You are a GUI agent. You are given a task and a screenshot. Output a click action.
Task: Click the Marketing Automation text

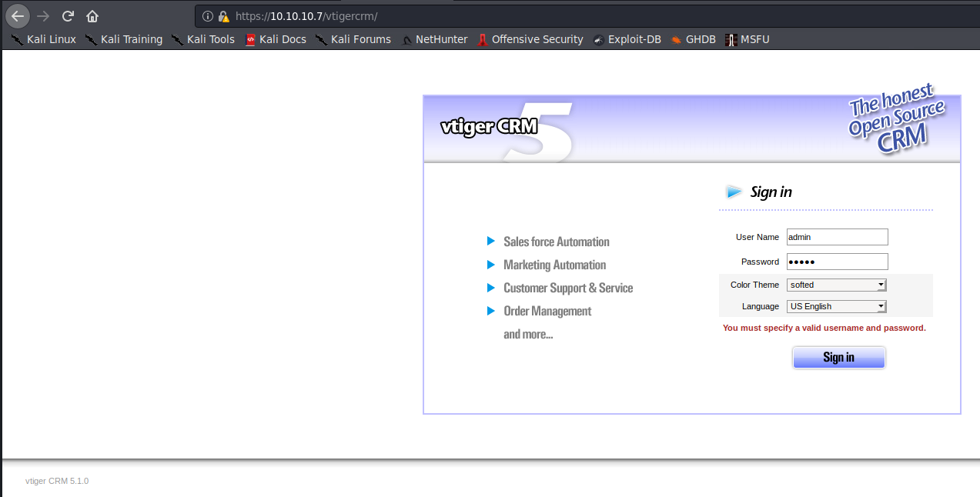(555, 265)
